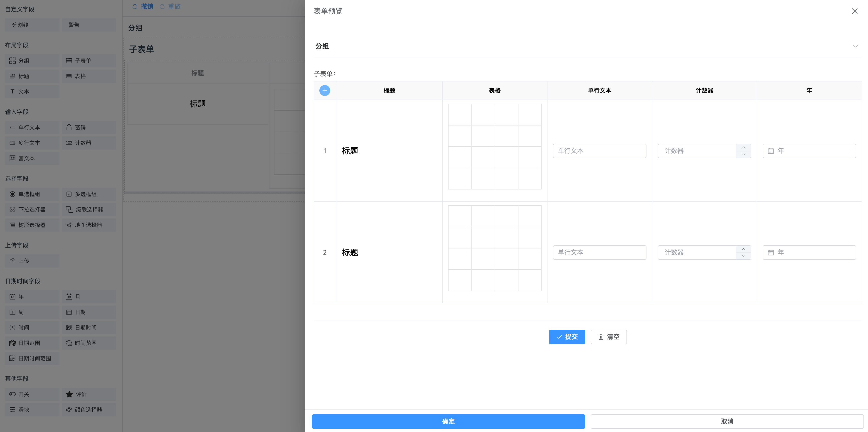Image resolution: width=868 pixels, height=432 pixels.
Task: Select the 分割线 field
Action: click(32, 25)
